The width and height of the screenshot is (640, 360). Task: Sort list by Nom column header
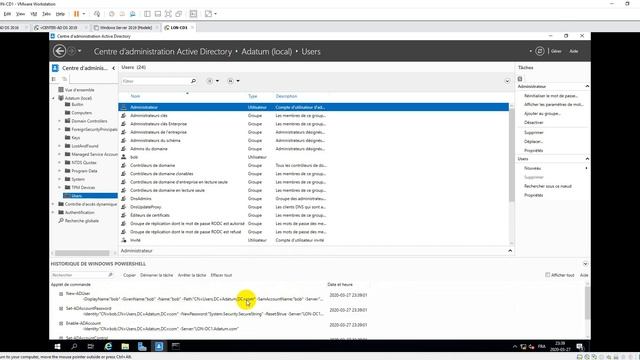135,96
